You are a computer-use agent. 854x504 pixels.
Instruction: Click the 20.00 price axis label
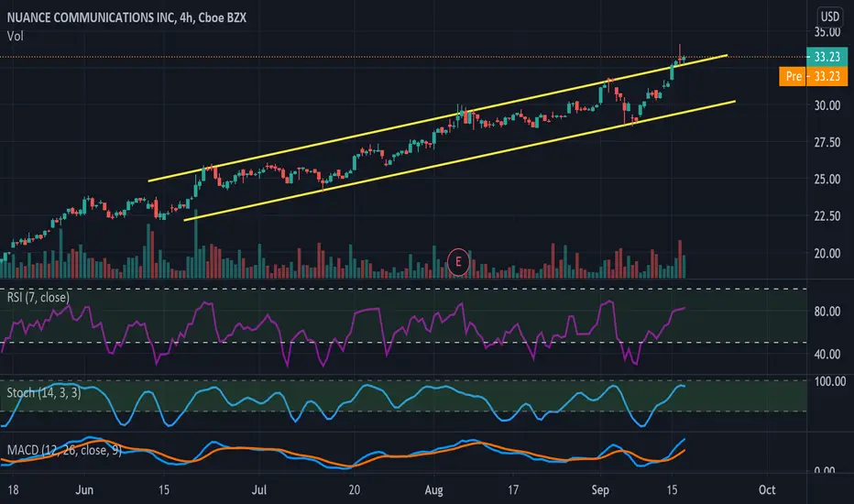[827, 253]
